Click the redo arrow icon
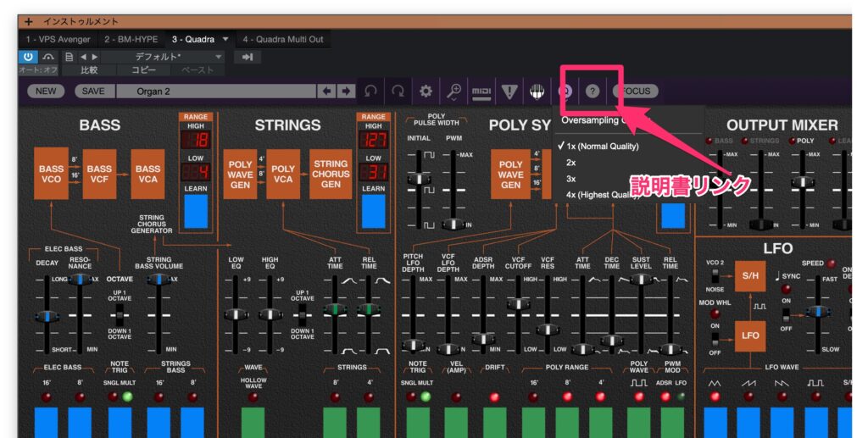Image resolution: width=868 pixels, height=438 pixels. pos(397,91)
